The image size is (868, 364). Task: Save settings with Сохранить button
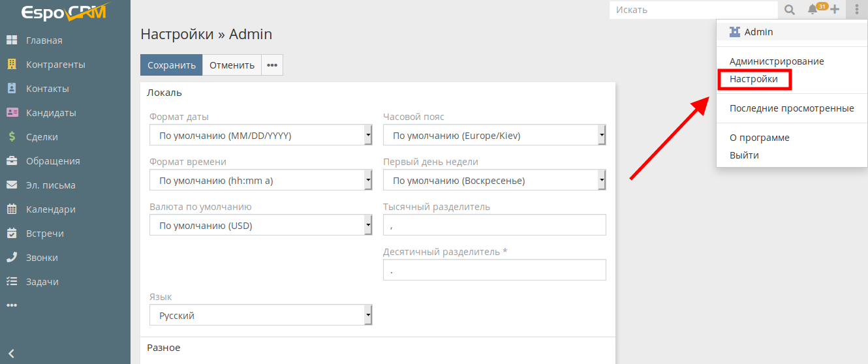[x=172, y=65]
